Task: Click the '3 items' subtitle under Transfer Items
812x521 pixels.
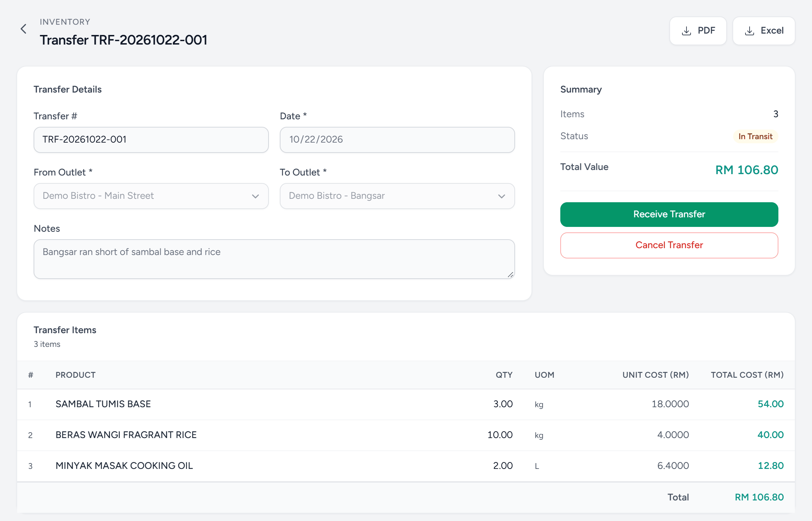Action: coord(47,344)
